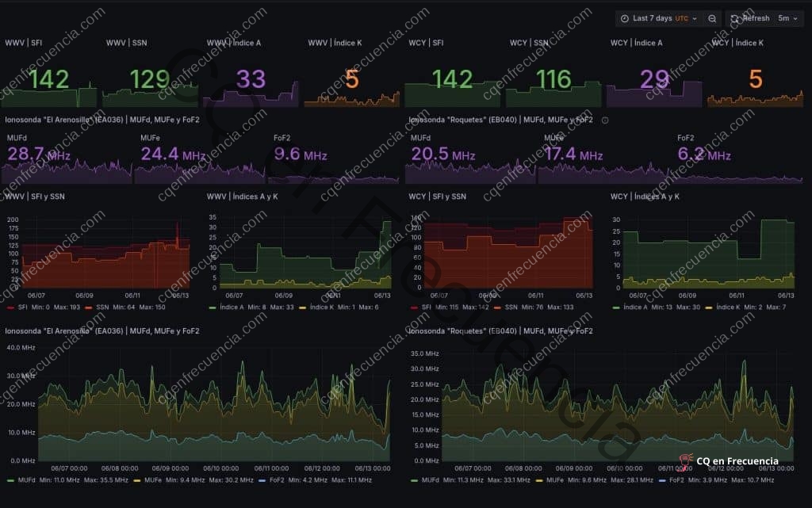Click the info icon beside the Roquetes panel title

click(605, 120)
